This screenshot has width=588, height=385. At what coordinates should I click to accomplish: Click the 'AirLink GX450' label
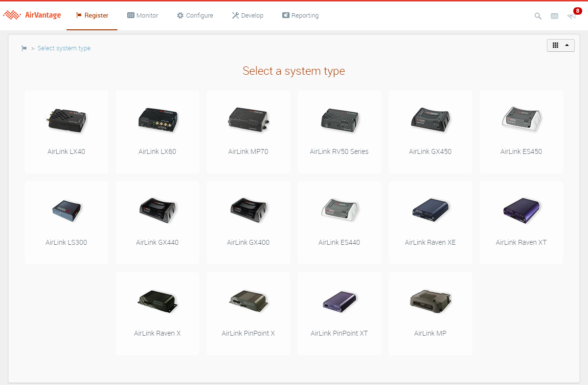point(430,151)
